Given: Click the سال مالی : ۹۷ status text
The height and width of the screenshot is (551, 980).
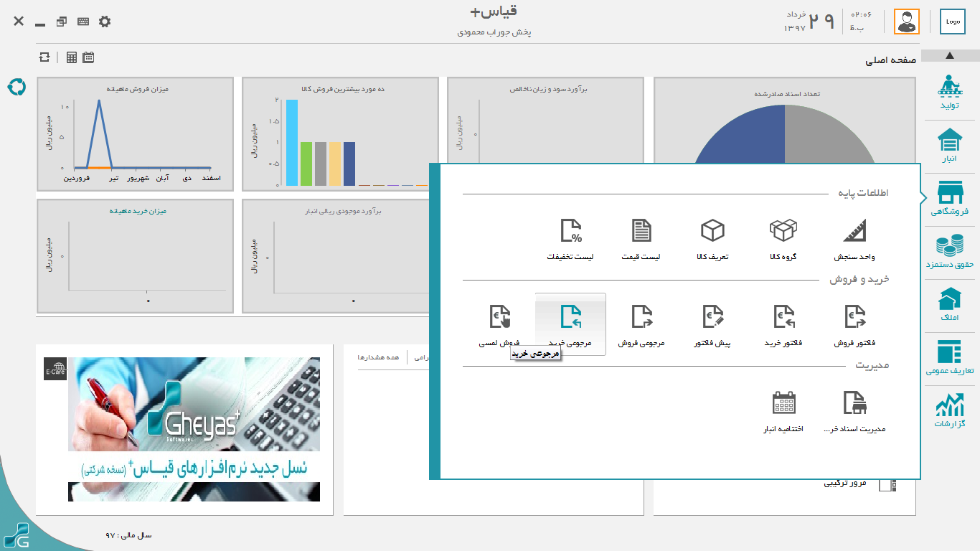Looking at the screenshot, I should pyautogui.click(x=129, y=535).
